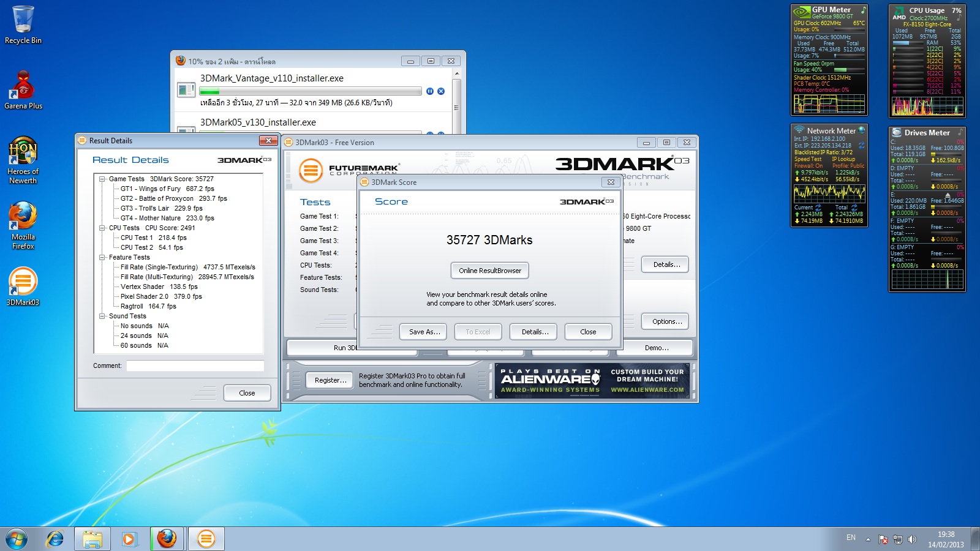Show hidden system tray icons
Image resolution: width=980 pixels, height=551 pixels.
(x=868, y=539)
